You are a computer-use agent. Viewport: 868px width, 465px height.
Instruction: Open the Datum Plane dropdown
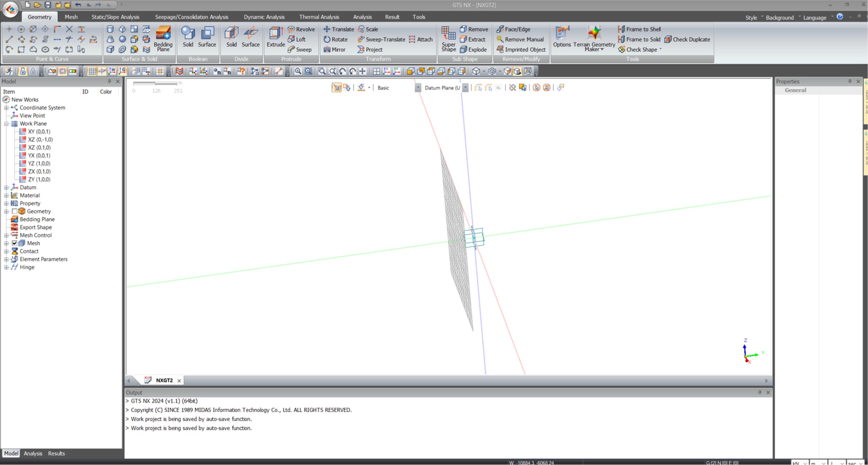[x=466, y=88]
